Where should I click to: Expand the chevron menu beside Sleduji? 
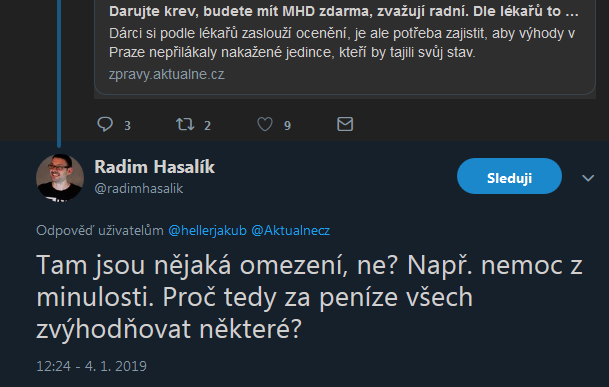(x=588, y=178)
